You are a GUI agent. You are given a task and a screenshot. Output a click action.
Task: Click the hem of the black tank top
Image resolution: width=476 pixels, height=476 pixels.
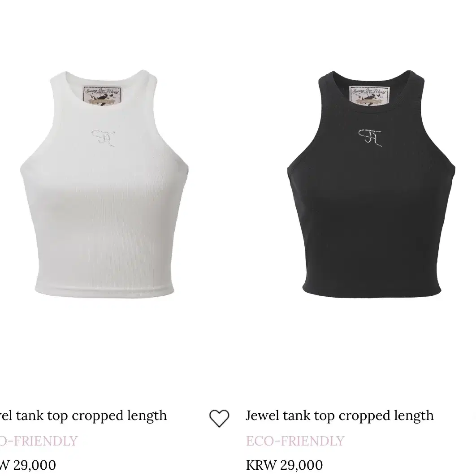(x=372, y=291)
